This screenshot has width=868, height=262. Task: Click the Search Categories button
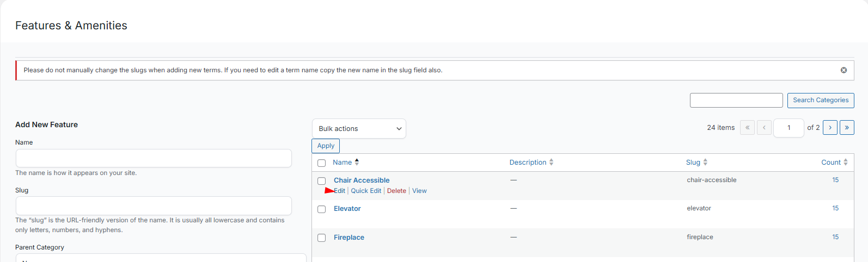pos(820,101)
